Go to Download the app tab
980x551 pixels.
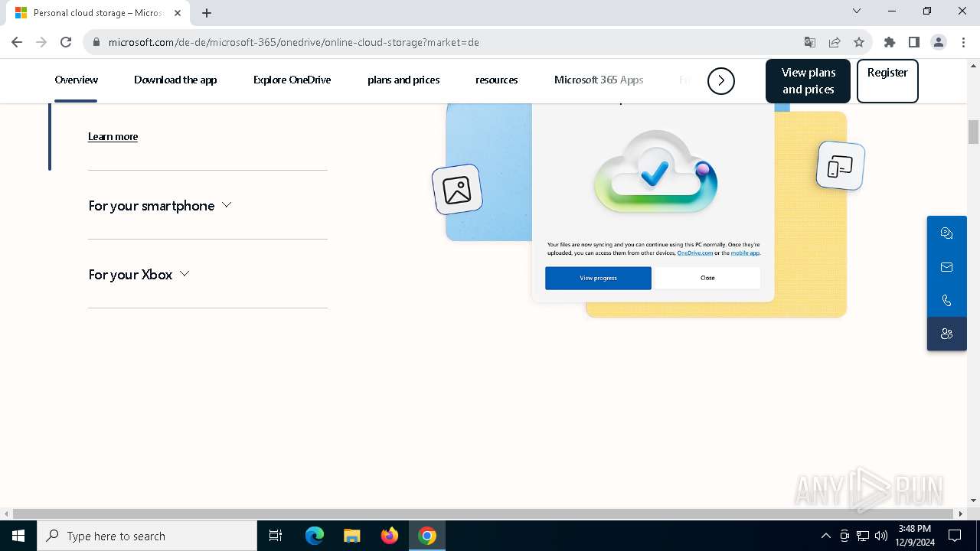(175, 80)
